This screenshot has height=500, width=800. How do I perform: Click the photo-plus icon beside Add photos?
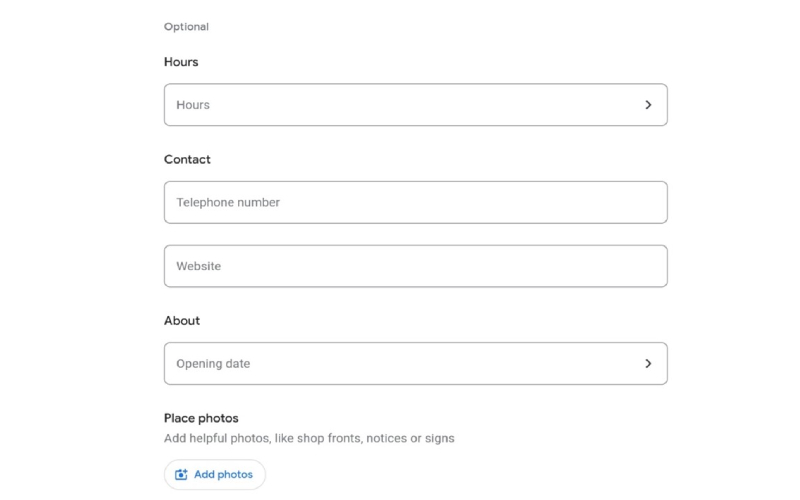pos(181,475)
